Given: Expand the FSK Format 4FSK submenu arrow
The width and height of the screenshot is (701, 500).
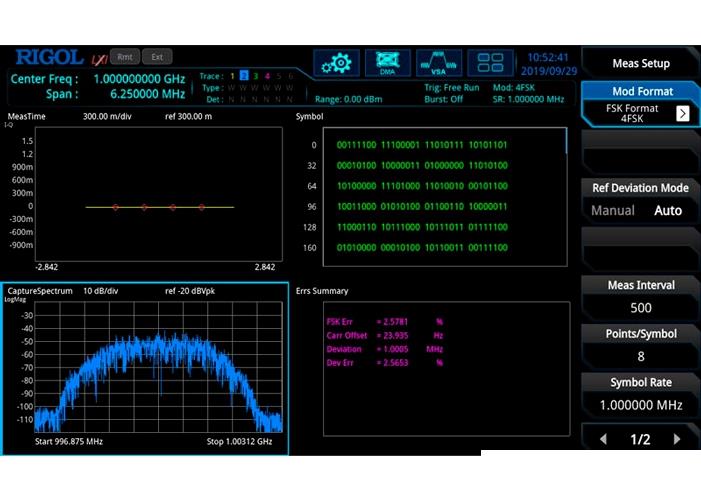Looking at the screenshot, I should point(682,114).
